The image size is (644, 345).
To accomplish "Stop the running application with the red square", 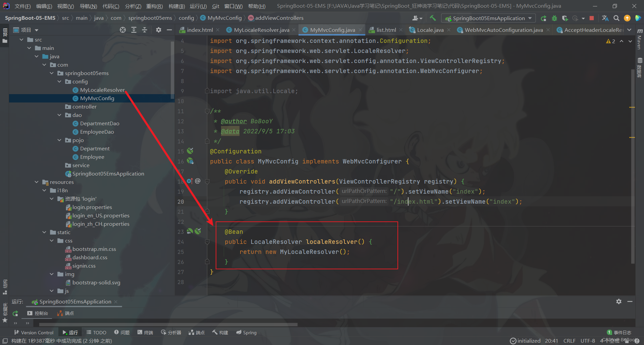I will (x=592, y=18).
